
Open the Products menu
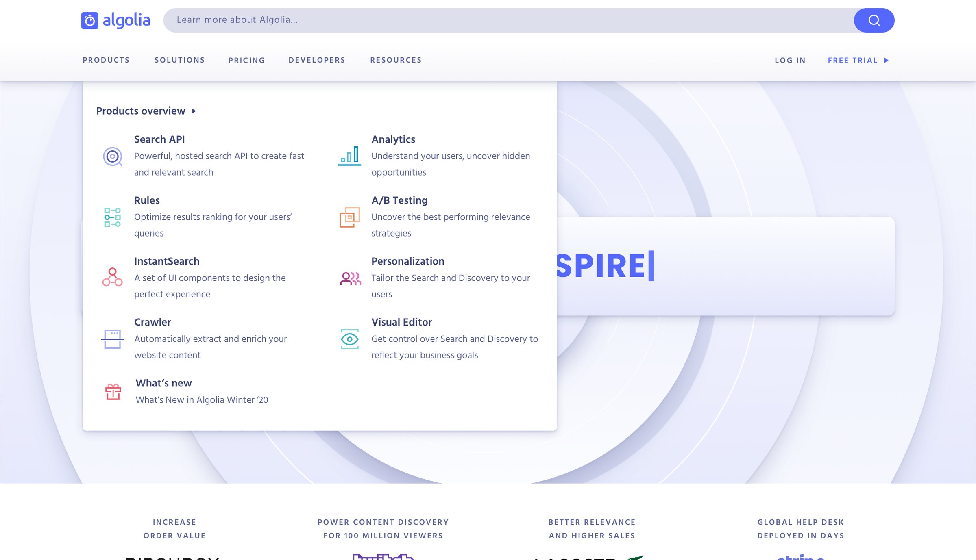(x=106, y=60)
